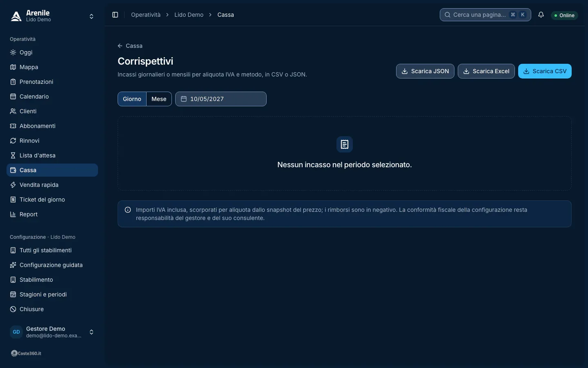The width and height of the screenshot is (588, 368).
Task: Click the Lista d'attesa hourglass icon
Action: (13, 155)
